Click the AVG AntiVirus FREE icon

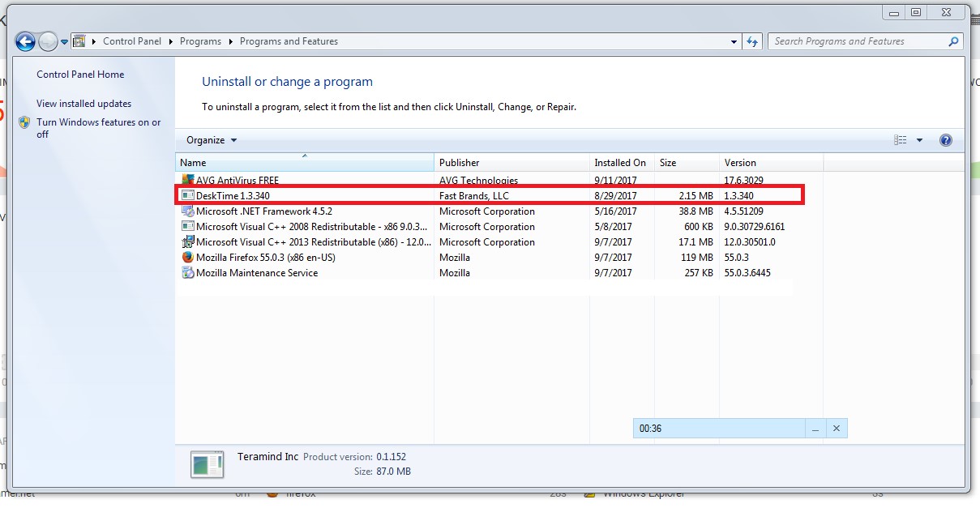pos(188,181)
